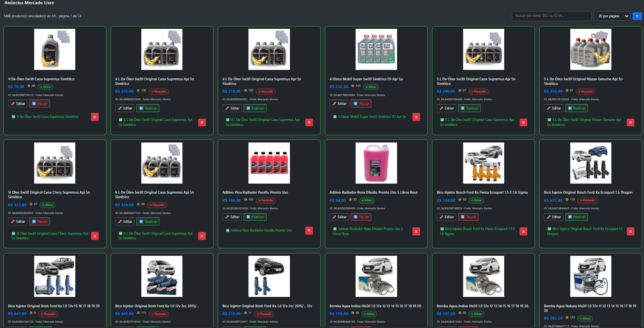Click red X on Aditivo Radiador Rosa Diluído card
Image resolution: width=644 pixels, height=328 pixels.
(x=416, y=232)
